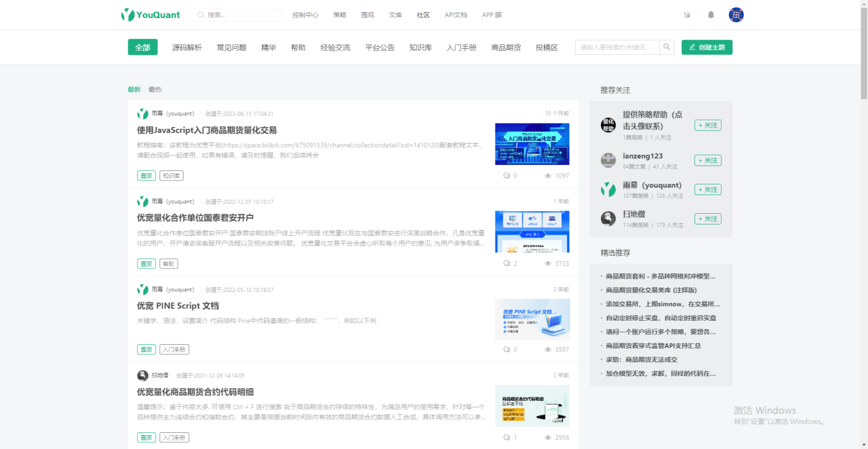Open the user avatar menu
This screenshot has height=449, width=868.
[736, 15]
